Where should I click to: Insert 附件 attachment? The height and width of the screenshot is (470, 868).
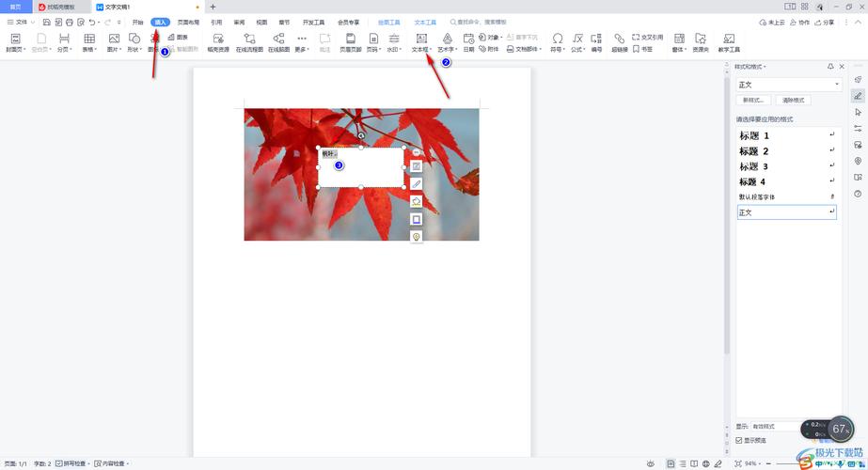click(489, 49)
